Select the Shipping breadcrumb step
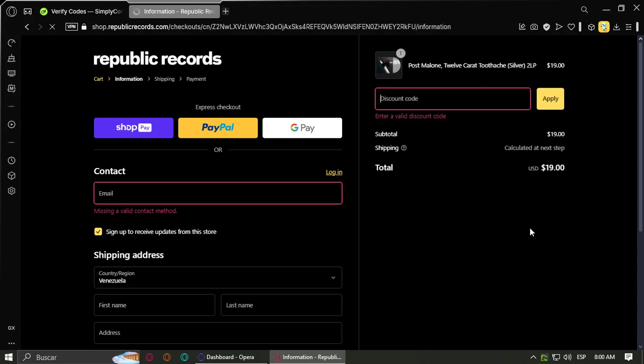The width and height of the screenshot is (644, 364). [164, 79]
